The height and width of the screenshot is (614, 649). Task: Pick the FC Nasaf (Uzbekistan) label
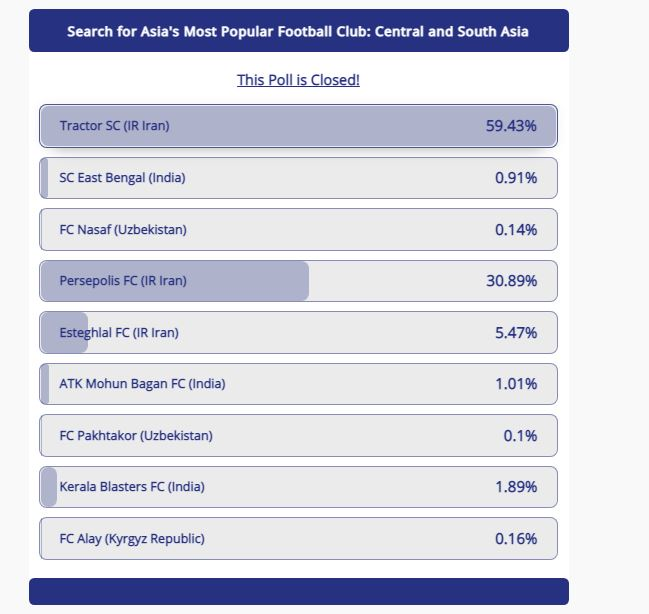(x=123, y=230)
